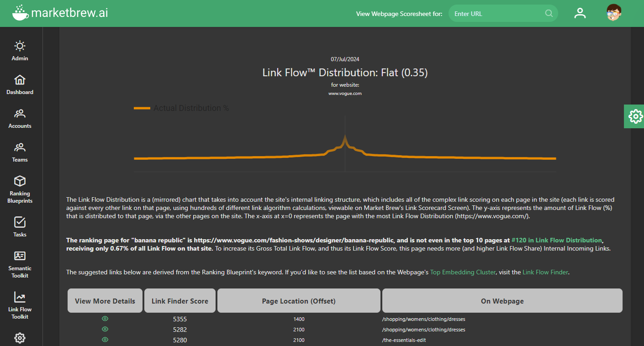Viewport: 644px width, 346px height.
Task: Sort by Link Finder Score column header
Action: tap(180, 301)
